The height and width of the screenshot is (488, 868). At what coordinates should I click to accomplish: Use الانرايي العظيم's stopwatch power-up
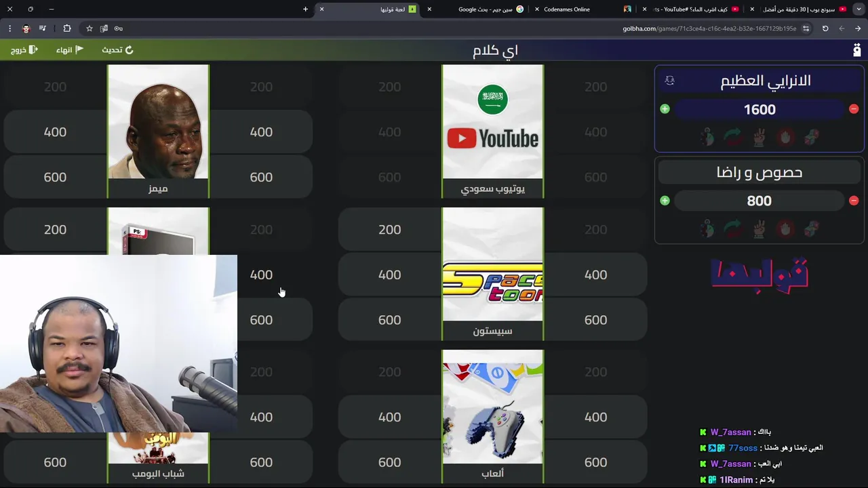click(707, 137)
